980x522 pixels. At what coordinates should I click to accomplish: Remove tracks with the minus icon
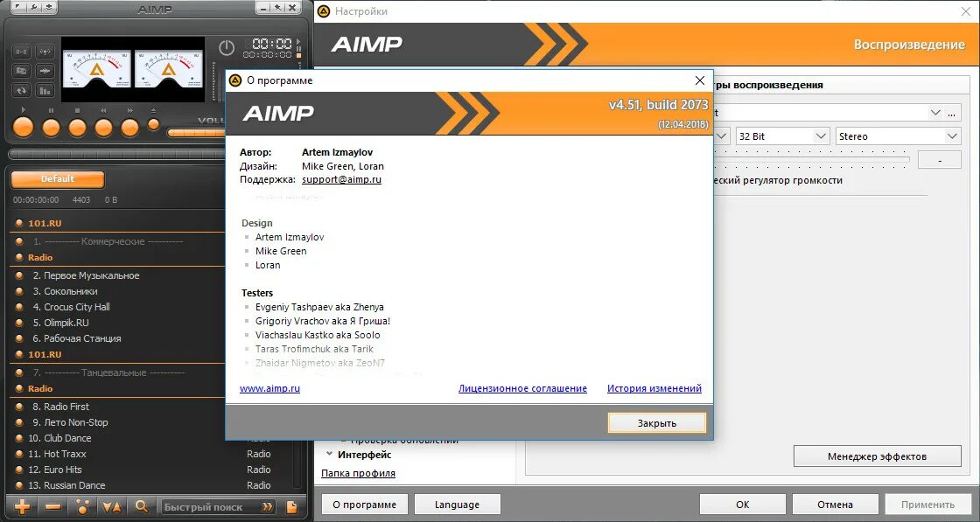(x=52, y=506)
